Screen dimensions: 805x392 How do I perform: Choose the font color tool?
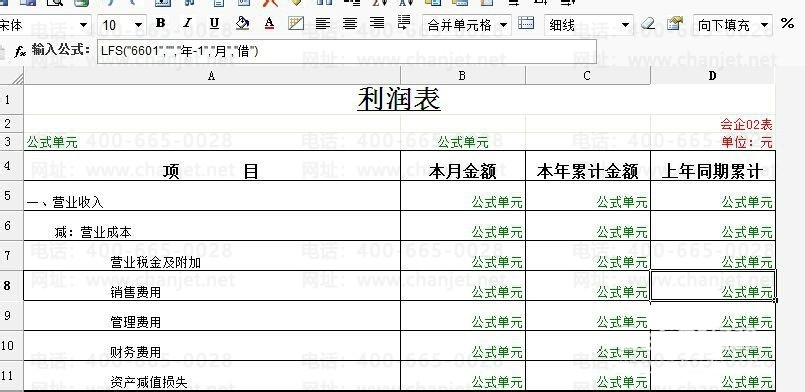pos(269,23)
